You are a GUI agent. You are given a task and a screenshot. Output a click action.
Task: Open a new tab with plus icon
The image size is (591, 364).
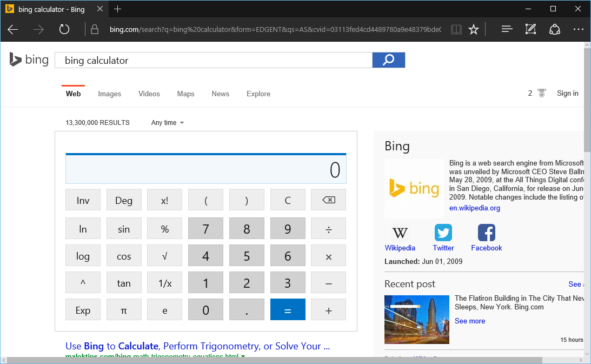117,9
